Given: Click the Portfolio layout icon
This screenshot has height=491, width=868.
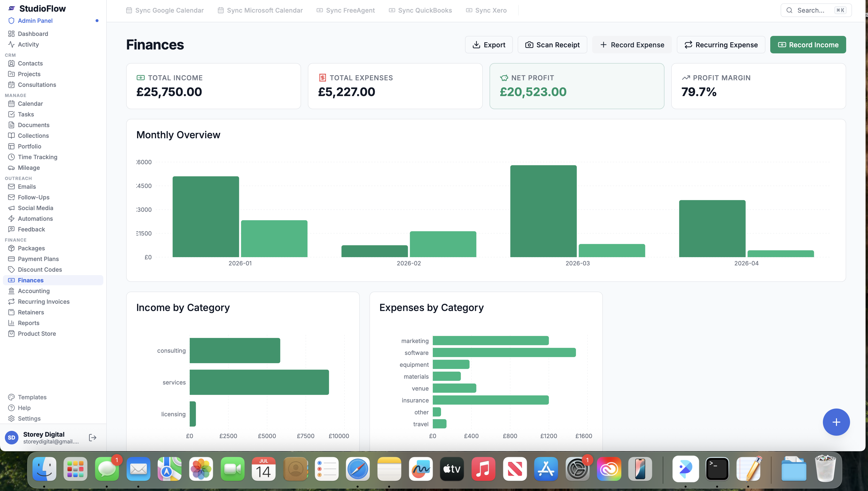Looking at the screenshot, I should coord(11,146).
